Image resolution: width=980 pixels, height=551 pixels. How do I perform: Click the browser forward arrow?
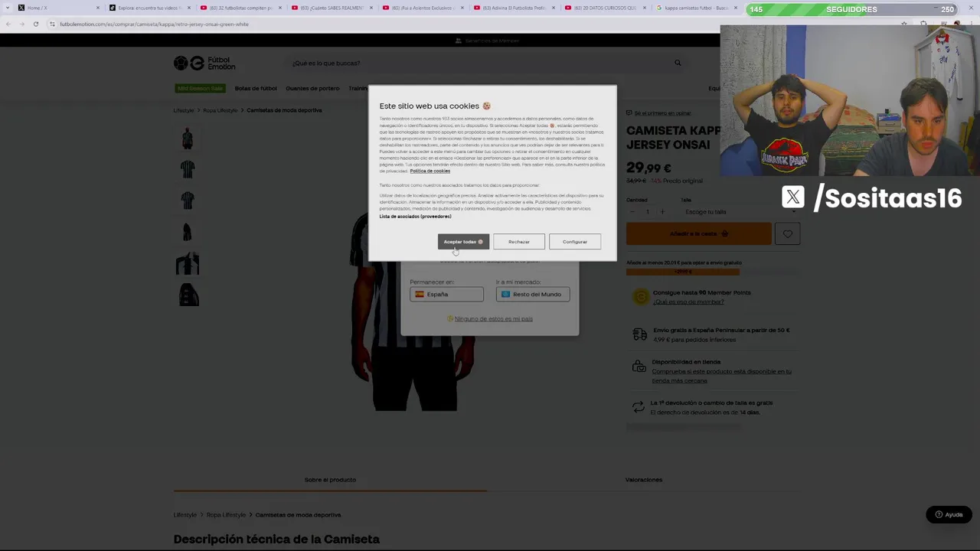[x=22, y=24]
